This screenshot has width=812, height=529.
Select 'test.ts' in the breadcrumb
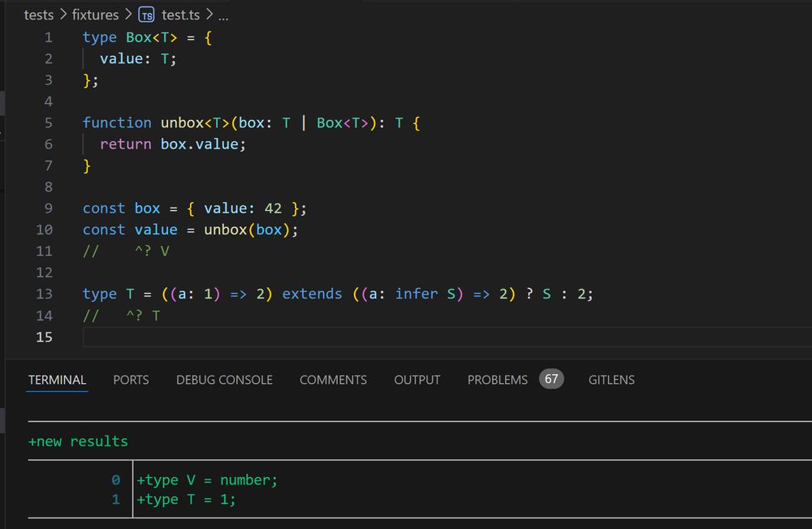[x=181, y=15]
